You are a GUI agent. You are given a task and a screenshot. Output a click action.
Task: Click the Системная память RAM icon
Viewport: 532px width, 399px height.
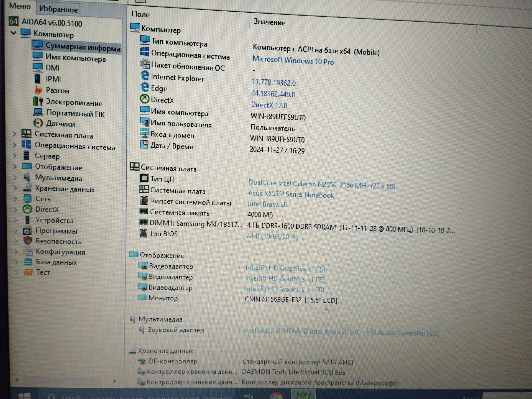pyautogui.click(x=143, y=211)
